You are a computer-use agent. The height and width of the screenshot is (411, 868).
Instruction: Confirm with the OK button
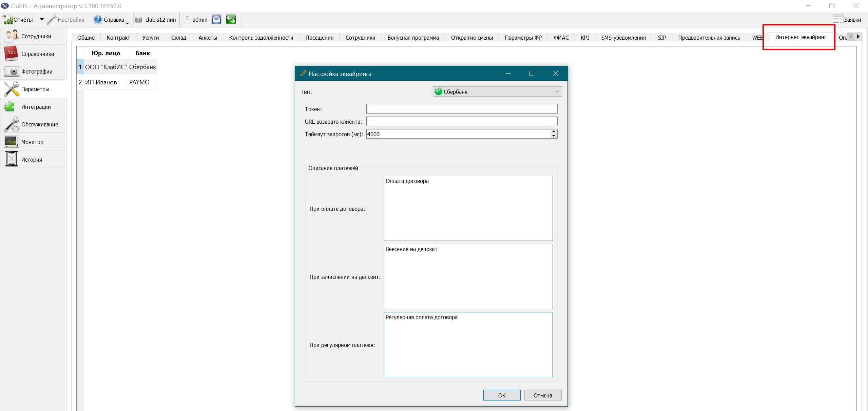(502, 395)
